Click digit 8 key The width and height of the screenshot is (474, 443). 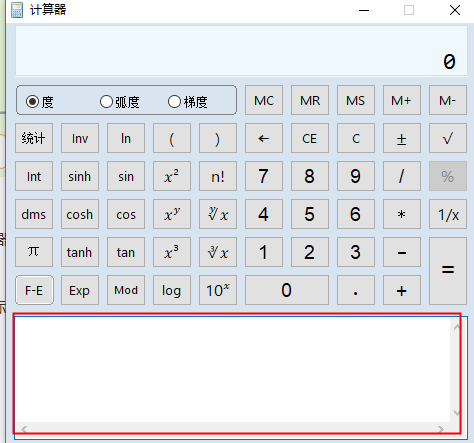tap(310, 176)
